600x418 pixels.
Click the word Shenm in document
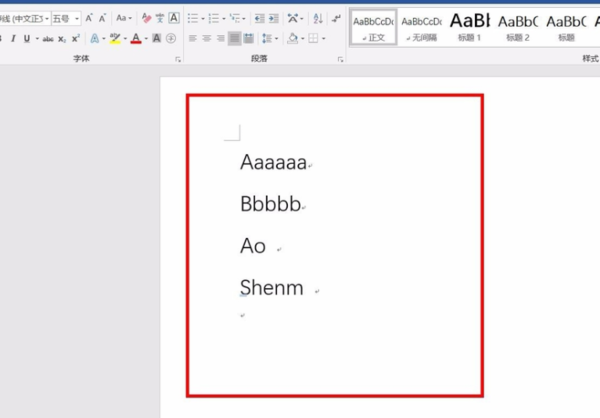[271, 287]
